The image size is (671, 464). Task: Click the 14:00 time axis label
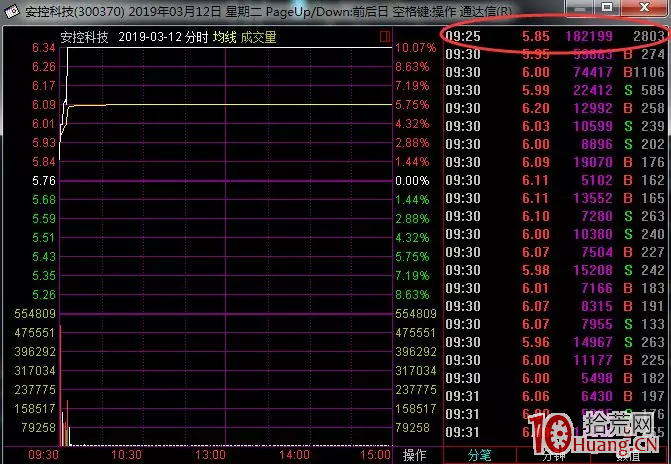coord(294,455)
